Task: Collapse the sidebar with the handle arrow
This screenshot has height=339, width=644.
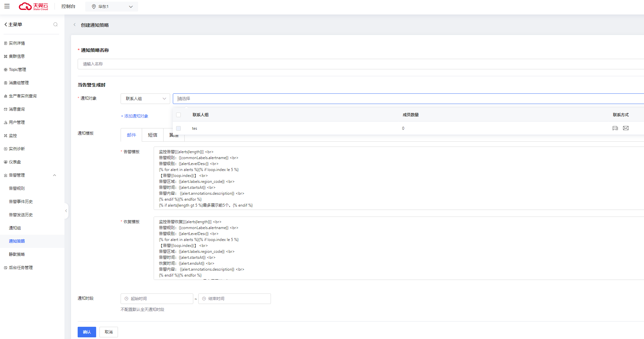Action: [66, 211]
